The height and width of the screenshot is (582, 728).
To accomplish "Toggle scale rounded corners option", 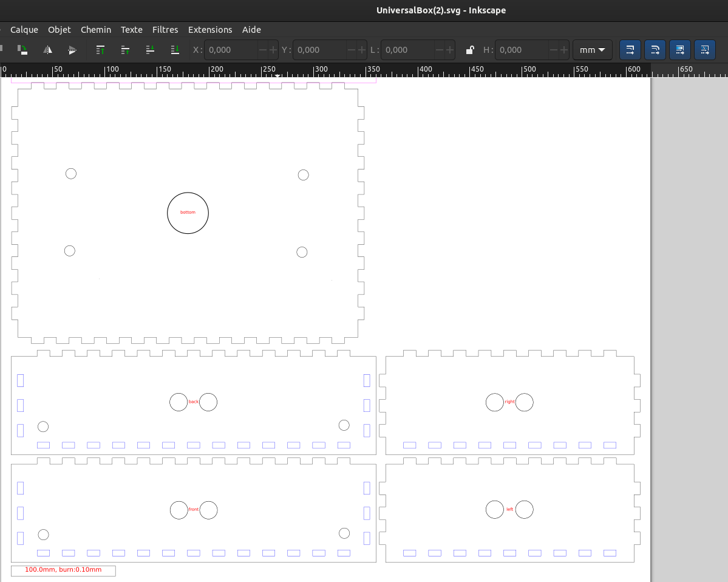I will [655, 50].
